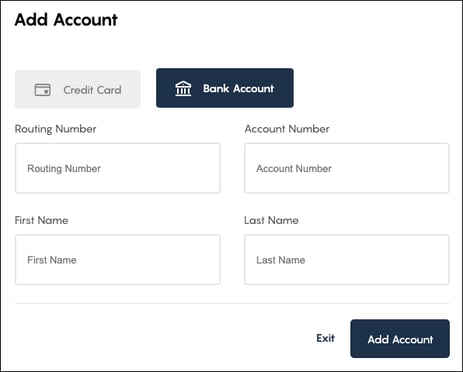Screen dimensions: 463x372
Task: Click the Last Name label above field
Action: [x=271, y=220]
